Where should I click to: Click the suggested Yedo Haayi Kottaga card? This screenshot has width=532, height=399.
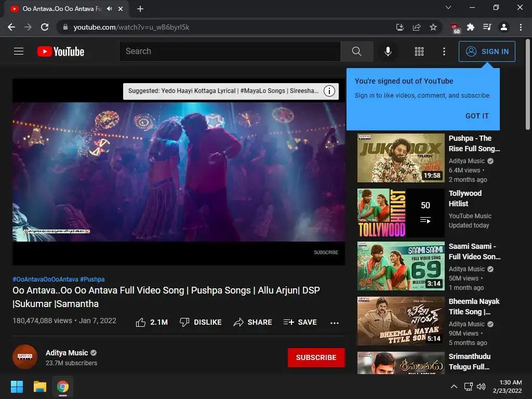point(231,91)
